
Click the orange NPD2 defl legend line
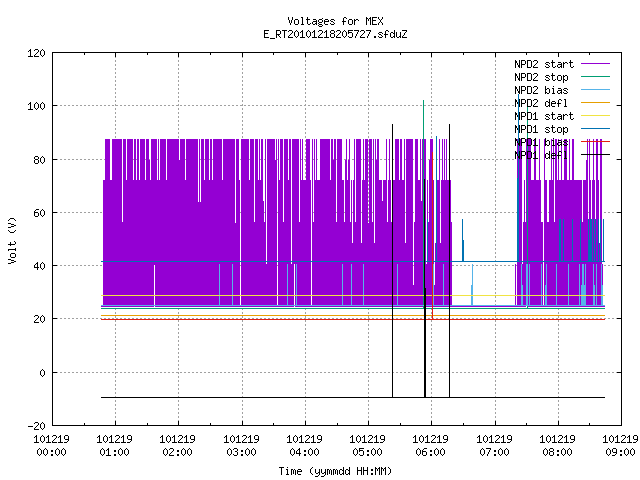click(595, 103)
